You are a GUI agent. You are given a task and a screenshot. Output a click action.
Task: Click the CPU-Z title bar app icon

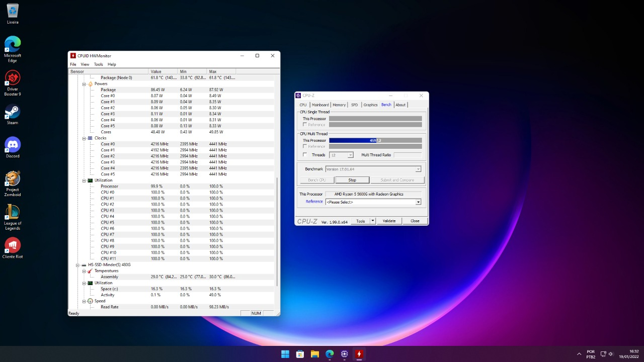[298, 96]
